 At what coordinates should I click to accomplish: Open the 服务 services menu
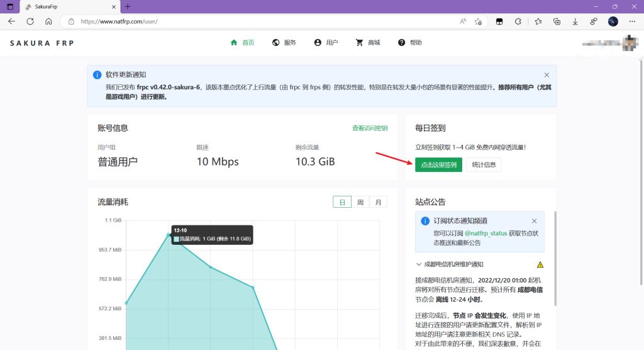tap(284, 42)
